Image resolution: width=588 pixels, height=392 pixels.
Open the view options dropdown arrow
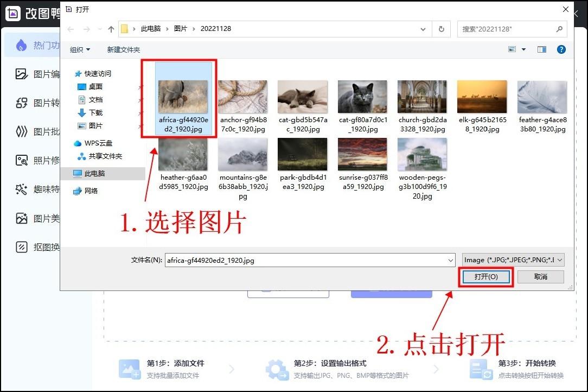tap(525, 49)
